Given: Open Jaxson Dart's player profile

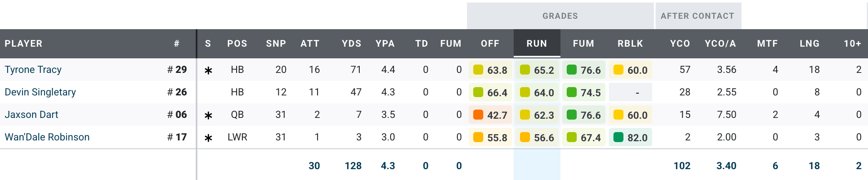Looking at the screenshot, I should point(31,115).
